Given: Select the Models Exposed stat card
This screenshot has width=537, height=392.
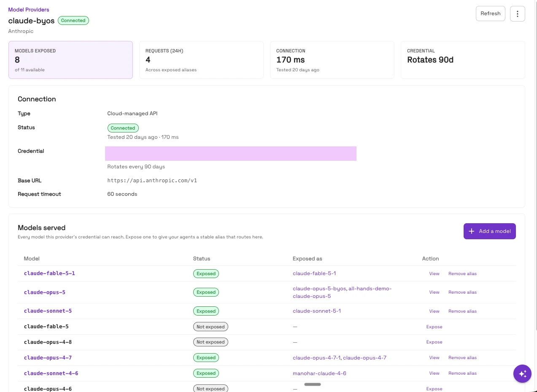Looking at the screenshot, I should click(x=70, y=60).
